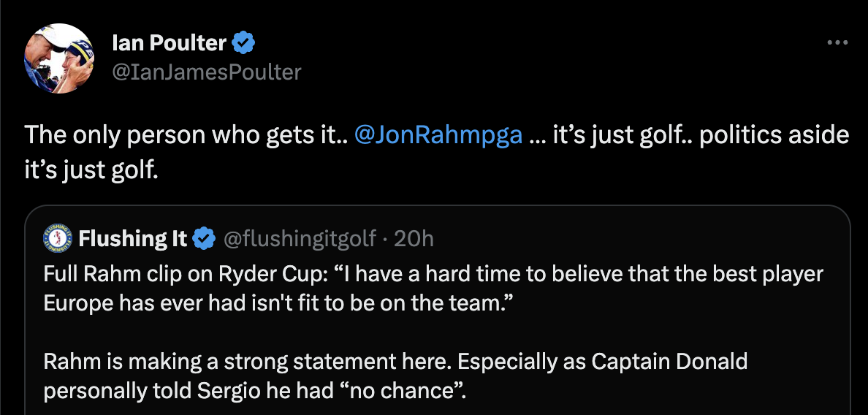The image size is (868, 415).
Task: Follow the @JonRahmpga mention link
Action: (x=438, y=136)
